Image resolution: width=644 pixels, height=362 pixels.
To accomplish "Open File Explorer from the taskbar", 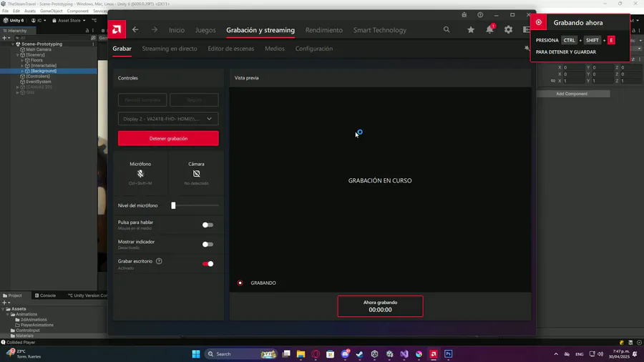I will tap(301, 354).
